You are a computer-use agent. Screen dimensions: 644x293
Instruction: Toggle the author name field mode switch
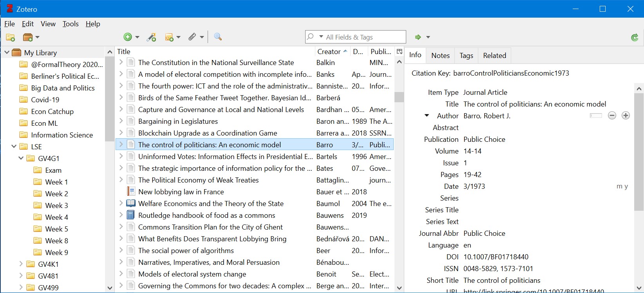[596, 116]
